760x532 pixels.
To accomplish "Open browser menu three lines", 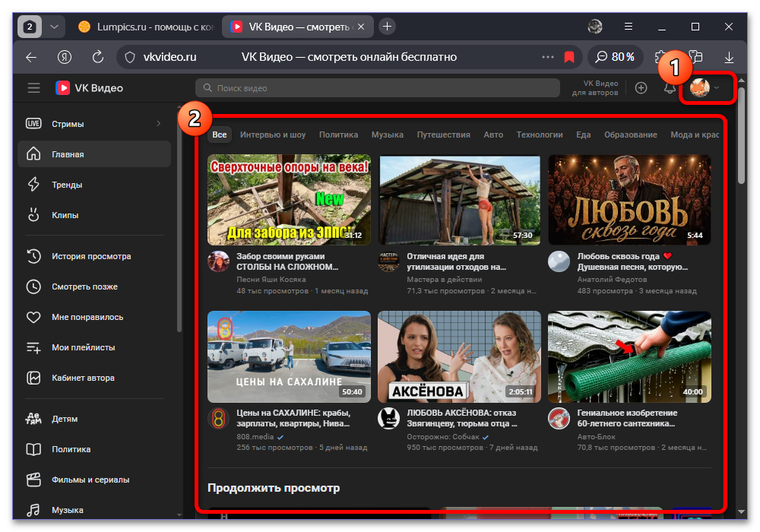I will click(x=629, y=27).
